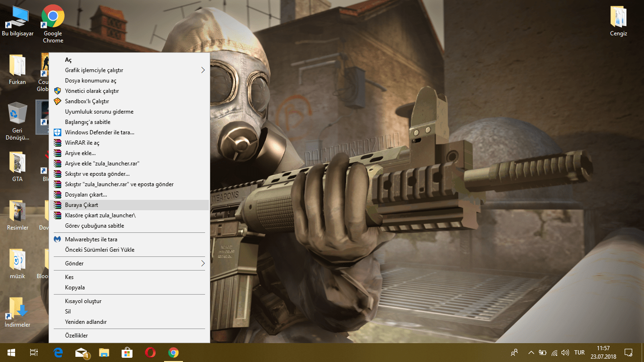Click Sil in the context menu
This screenshot has height=362, width=644.
coord(129,312)
